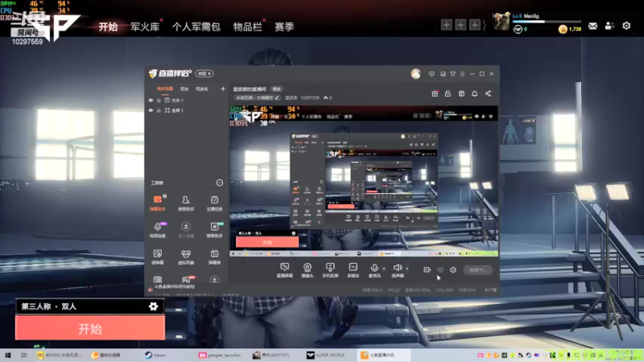Click the red 开始 start match button
This screenshot has width=644, height=362.
pyautogui.click(x=90, y=328)
